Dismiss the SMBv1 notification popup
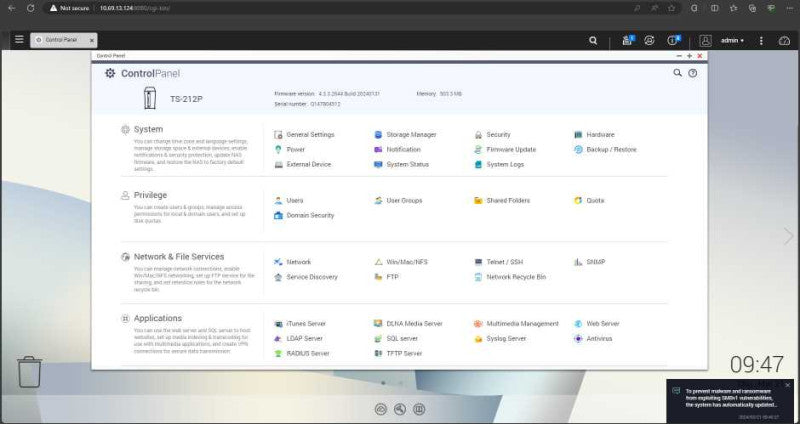800x424 pixels. point(788,385)
